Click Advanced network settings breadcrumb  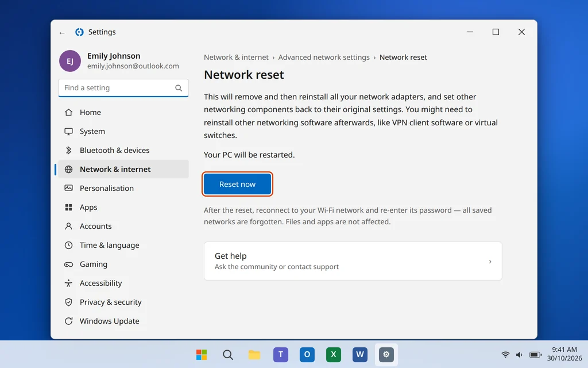[324, 57]
